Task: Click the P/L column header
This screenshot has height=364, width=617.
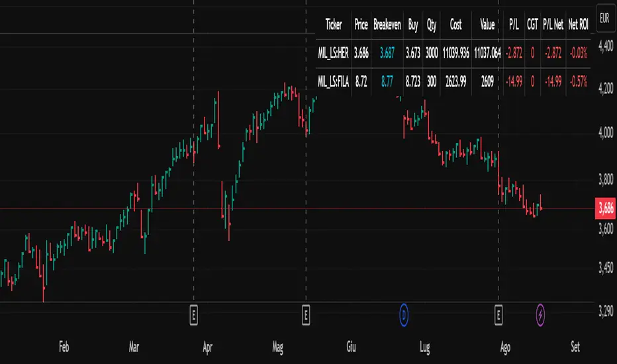Action: tap(514, 24)
